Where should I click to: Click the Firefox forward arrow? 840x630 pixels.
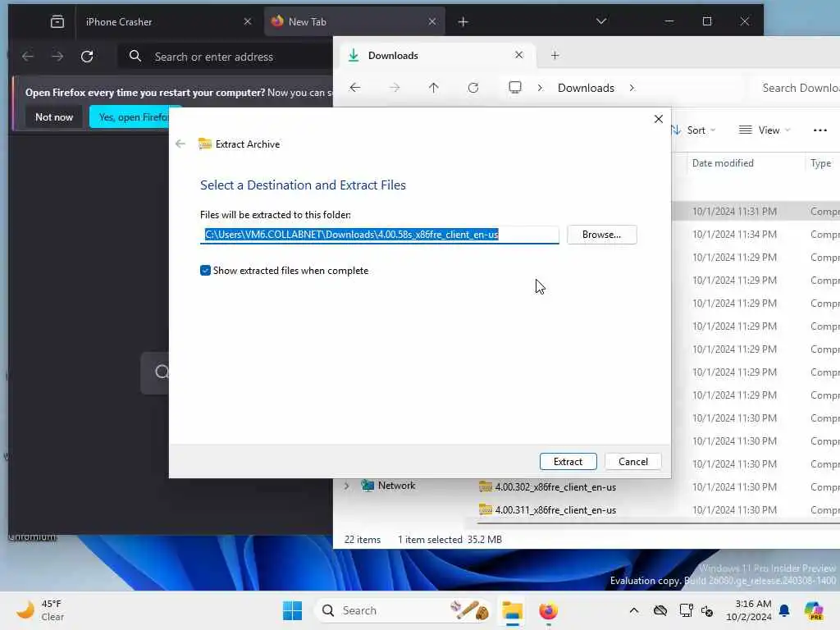pyautogui.click(x=57, y=57)
